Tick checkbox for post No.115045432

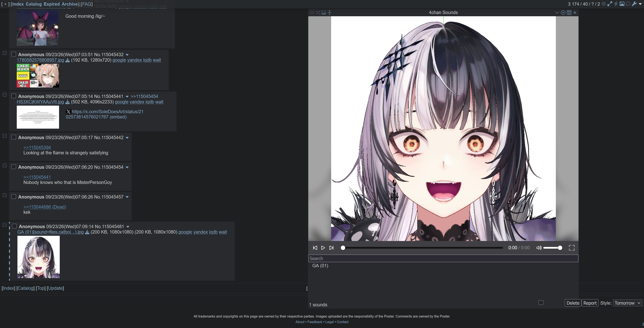(x=14, y=54)
